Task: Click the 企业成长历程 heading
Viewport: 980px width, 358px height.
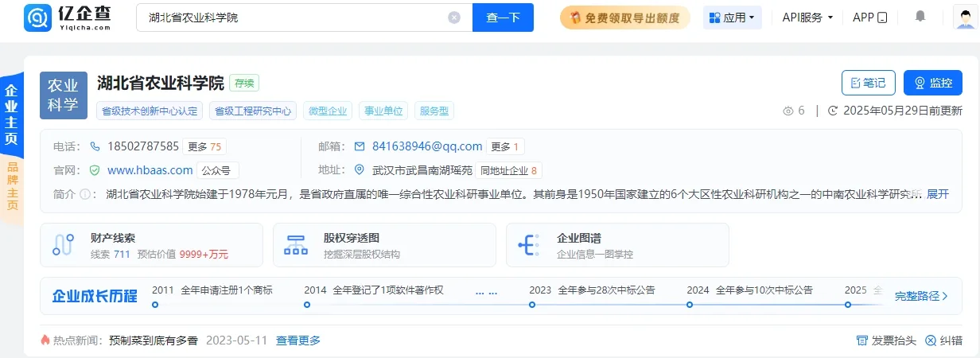Action: click(x=95, y=296)
